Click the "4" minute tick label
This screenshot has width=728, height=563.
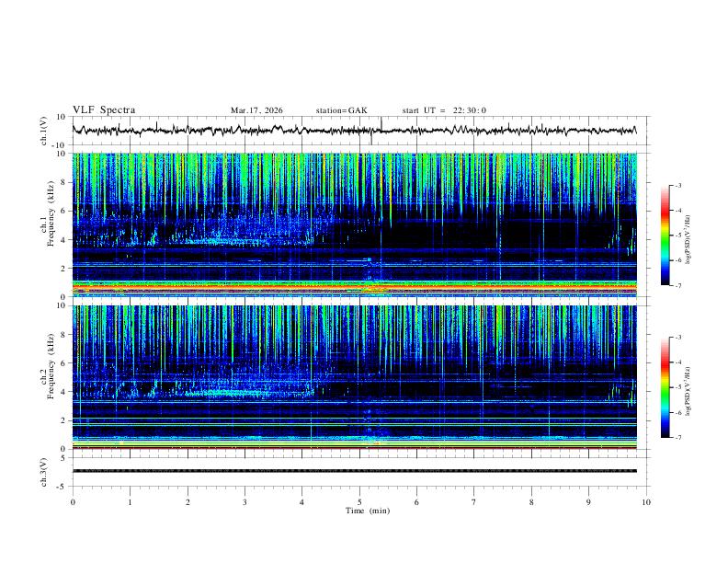[302, 502]
